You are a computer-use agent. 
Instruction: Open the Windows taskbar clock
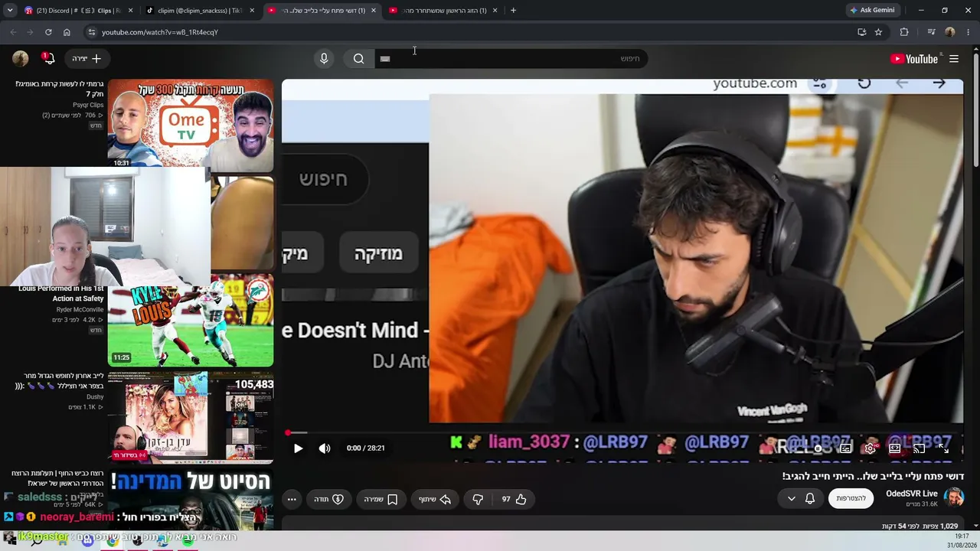pos(962,540)
